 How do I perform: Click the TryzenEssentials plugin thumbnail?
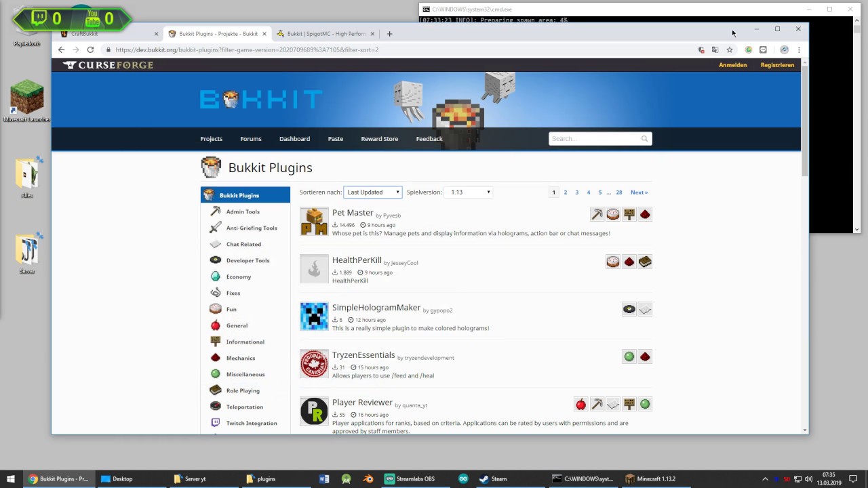click(x=314, y=364)
